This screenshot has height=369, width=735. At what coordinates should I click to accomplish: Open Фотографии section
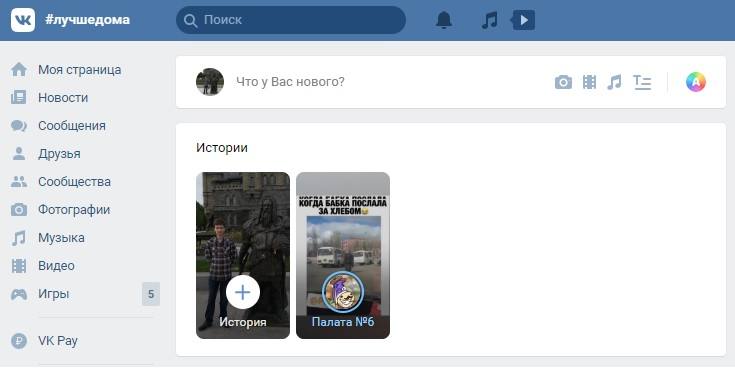[x=74, y=210]
